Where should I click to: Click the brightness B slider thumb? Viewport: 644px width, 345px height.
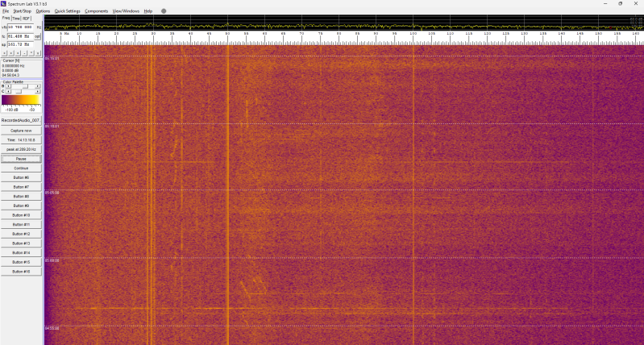click(x=26, y=86)
